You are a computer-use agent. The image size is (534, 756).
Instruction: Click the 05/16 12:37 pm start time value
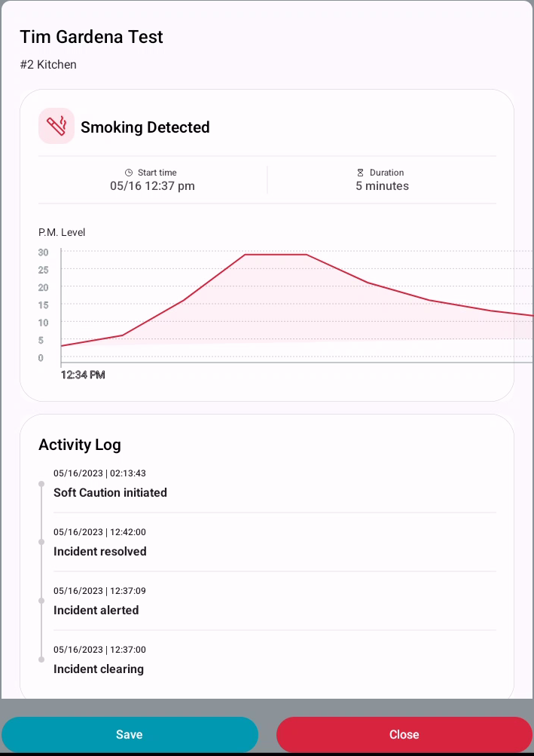152,185
